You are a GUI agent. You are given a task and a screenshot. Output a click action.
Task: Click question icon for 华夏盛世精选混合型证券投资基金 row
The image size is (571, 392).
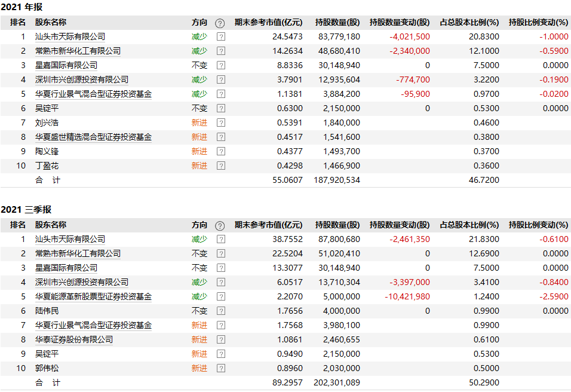tap(220, 137)
